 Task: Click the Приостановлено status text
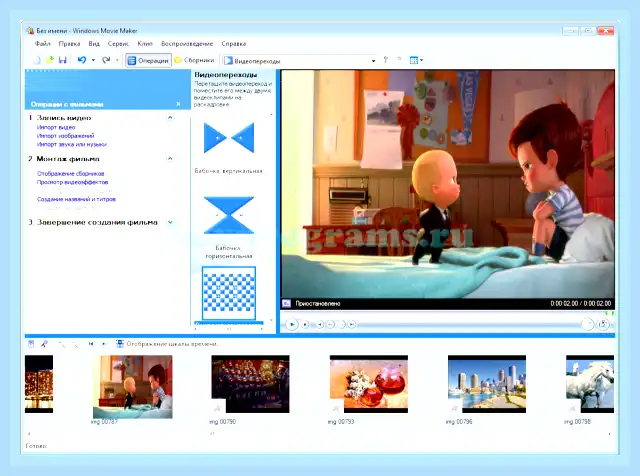pos(318,303)
